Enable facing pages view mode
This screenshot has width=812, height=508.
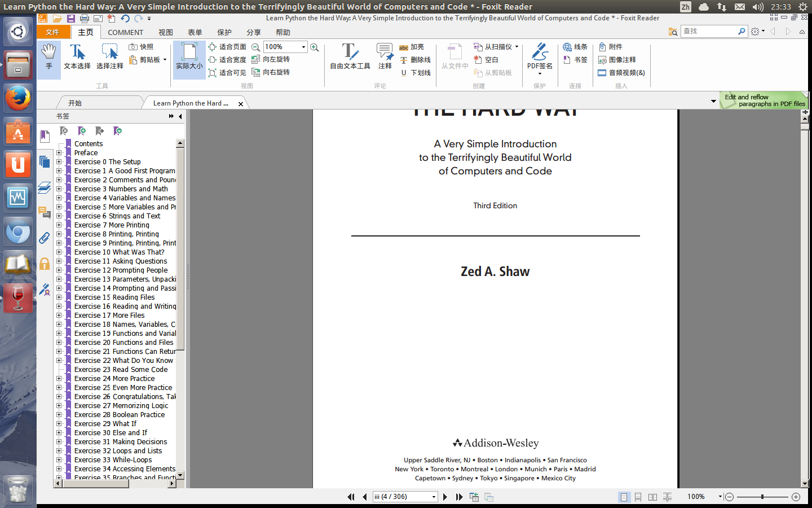pos(652,497)
